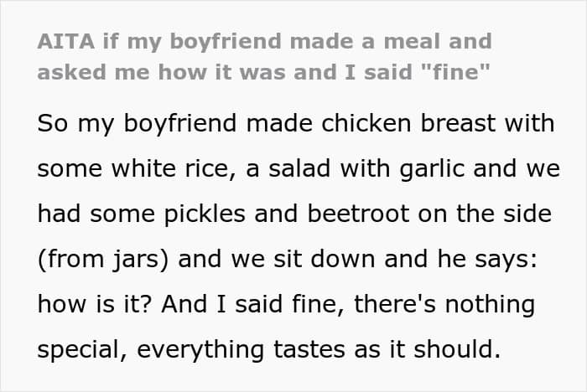Click the quoted word "fine" in the title

tap(455, 71)
